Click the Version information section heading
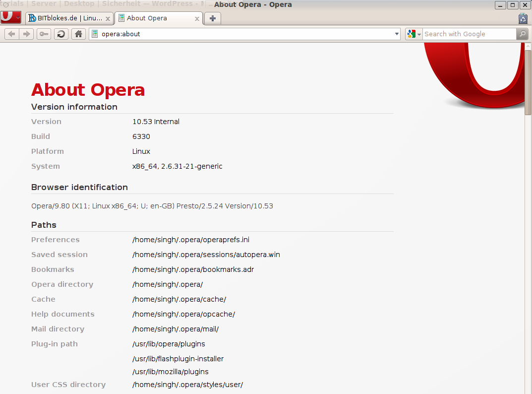Viewport: 532px width, 394px height. [x=74, y=107]
